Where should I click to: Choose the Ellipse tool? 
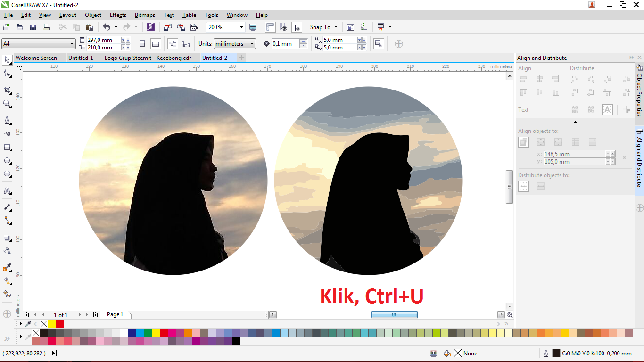point(7,161)
